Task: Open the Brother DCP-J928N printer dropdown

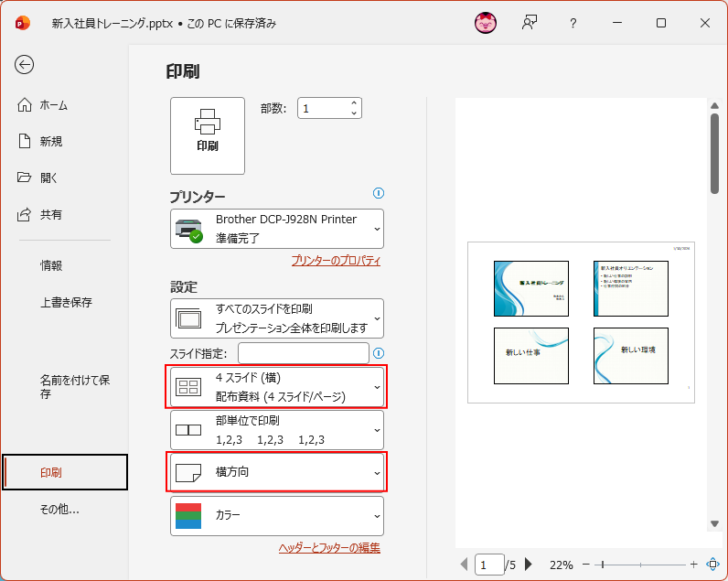Action: 277,228
